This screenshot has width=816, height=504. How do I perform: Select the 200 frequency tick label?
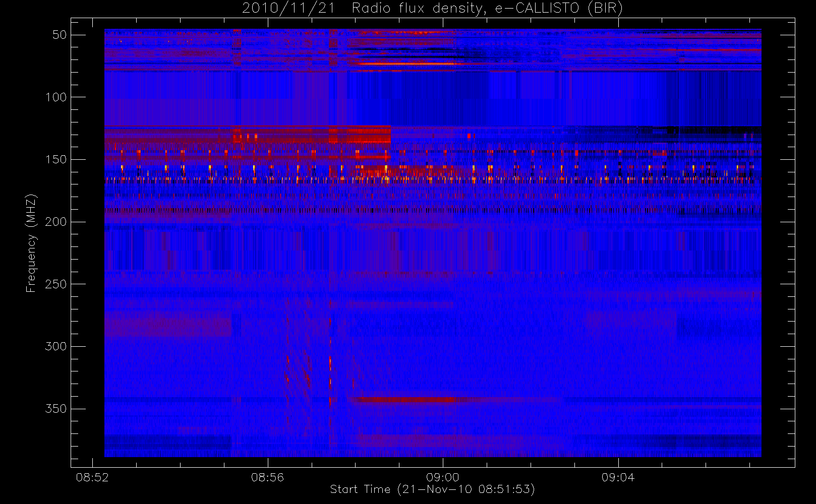[x=56, y=222]
